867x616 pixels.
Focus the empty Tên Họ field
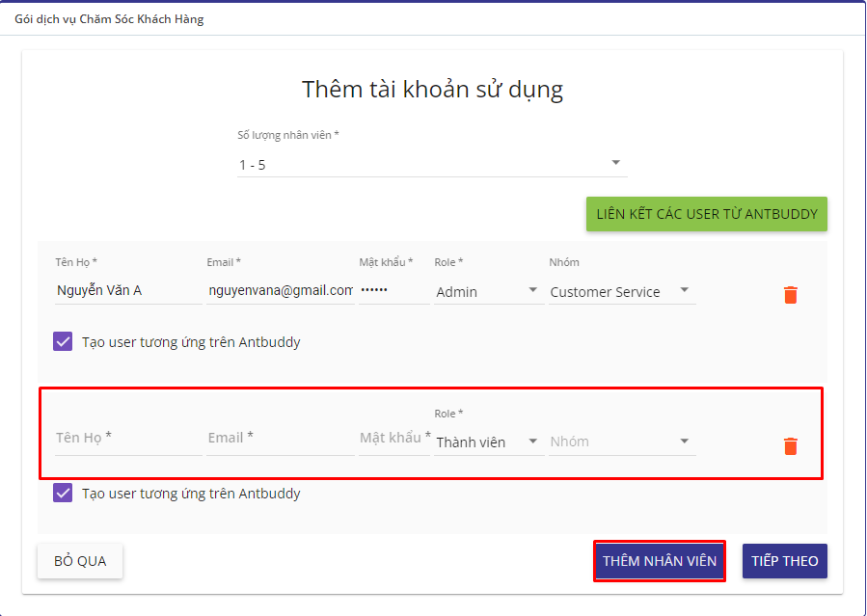(128, 438)
